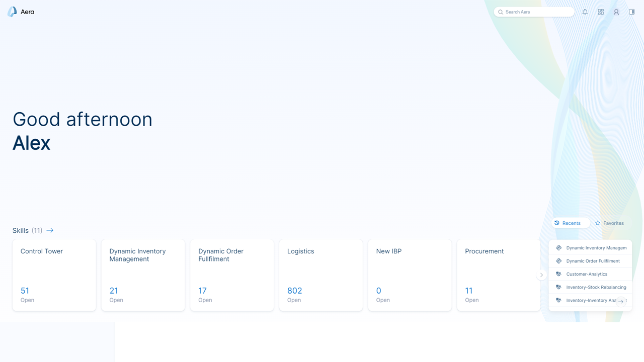
Task: Show next skills with the carousel chevron
Action: (541, 275)
